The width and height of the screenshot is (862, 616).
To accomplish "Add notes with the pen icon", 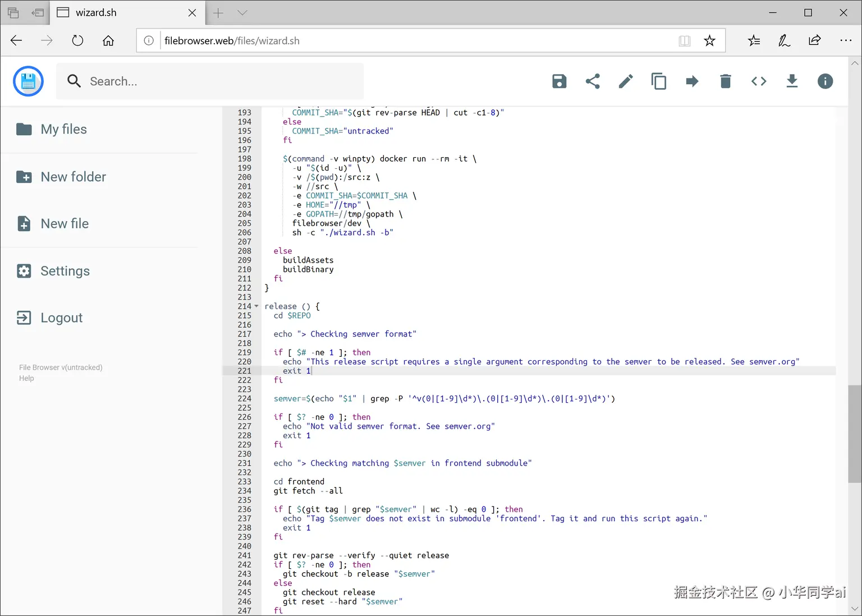I will [x=784, y=40].
